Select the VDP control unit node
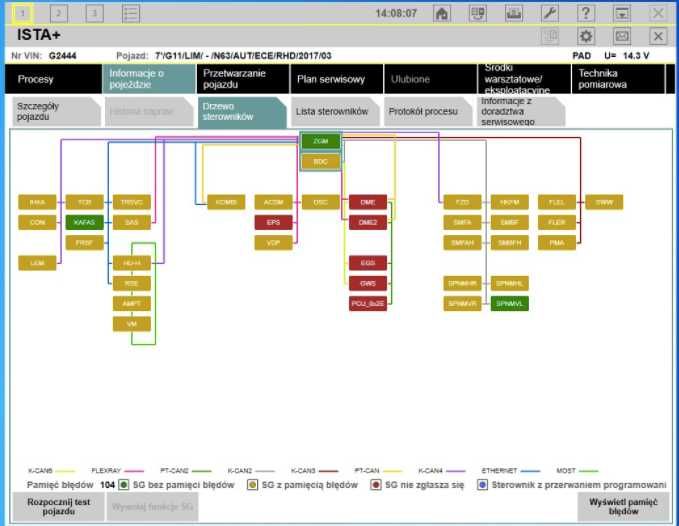This screenshot has height=526, width=679. (x=273, y=242)
